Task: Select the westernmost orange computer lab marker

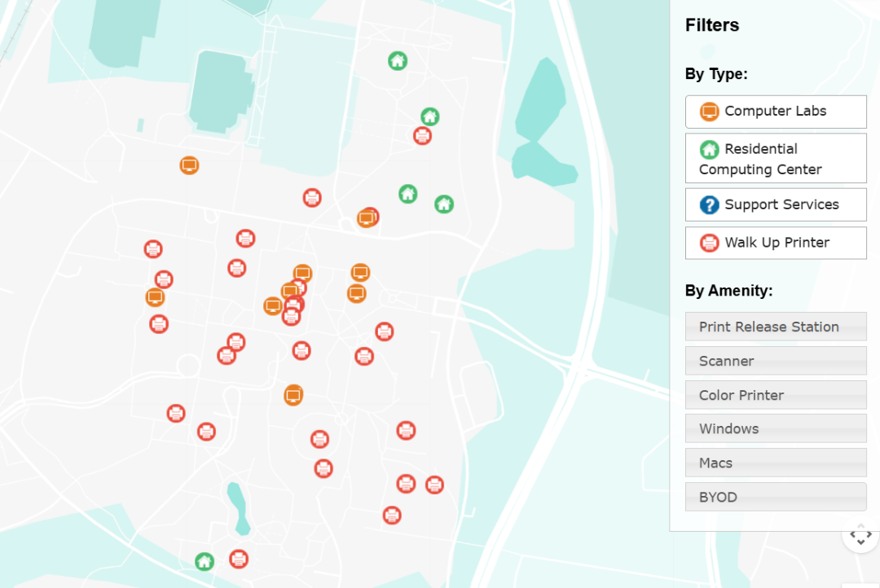Action: click(155, 297)
